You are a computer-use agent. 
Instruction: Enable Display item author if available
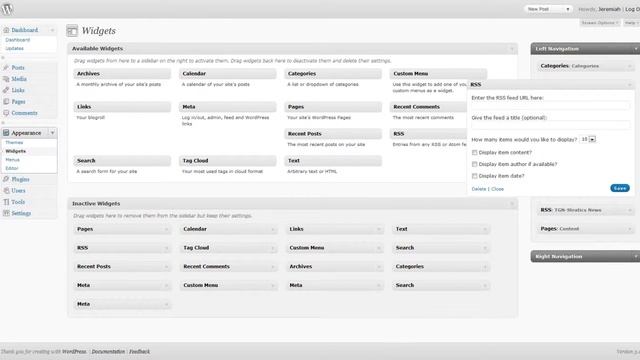coord(474,164)
